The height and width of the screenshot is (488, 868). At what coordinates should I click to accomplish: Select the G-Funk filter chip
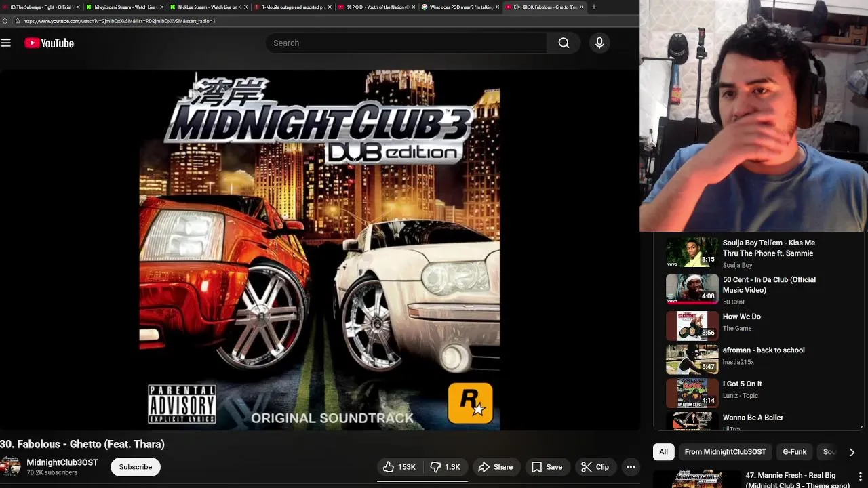tap(795, 452)
